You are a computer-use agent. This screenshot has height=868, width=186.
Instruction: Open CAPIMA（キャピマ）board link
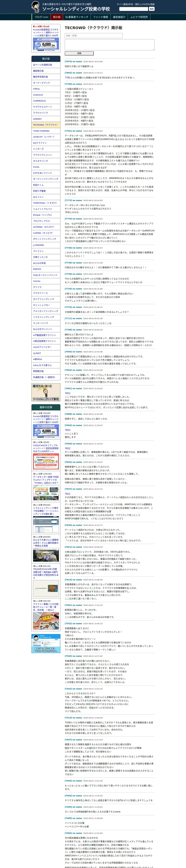point(46,233)
